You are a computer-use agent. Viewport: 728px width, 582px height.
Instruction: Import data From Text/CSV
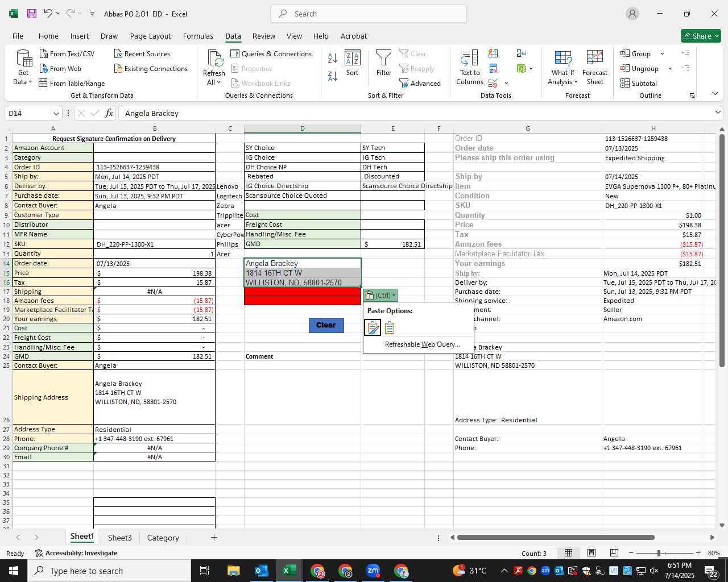[x=67, y=53]
